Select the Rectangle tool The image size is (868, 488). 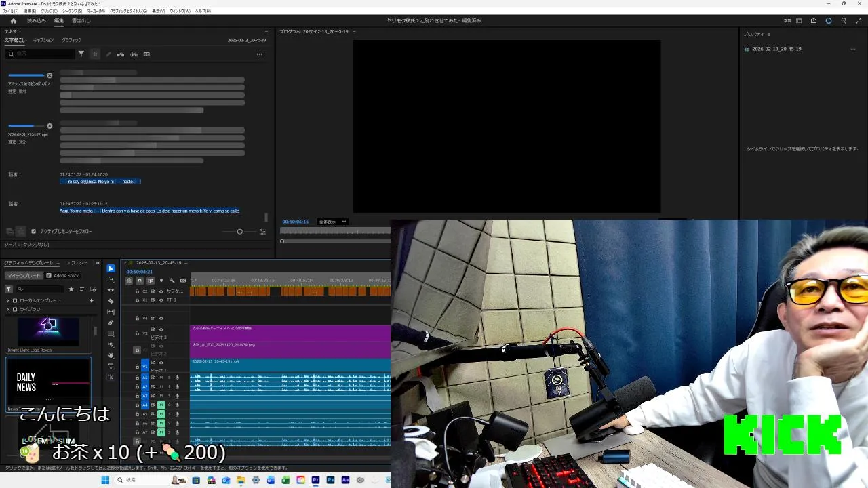[111, 333]
